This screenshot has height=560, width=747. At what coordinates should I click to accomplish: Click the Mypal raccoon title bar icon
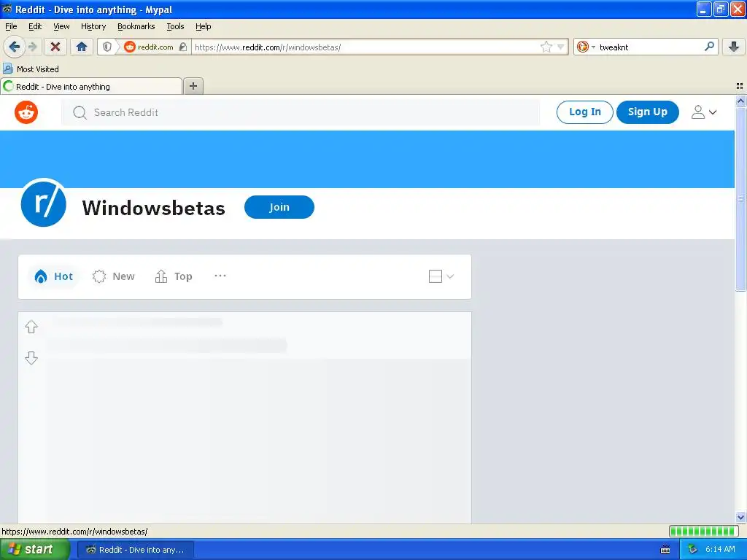pos(7,9)
